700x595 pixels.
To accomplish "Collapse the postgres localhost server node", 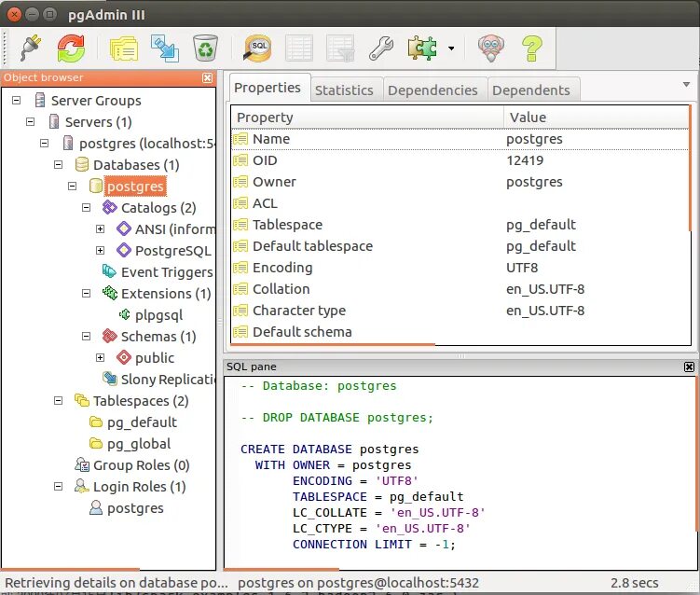I will 44,143.
